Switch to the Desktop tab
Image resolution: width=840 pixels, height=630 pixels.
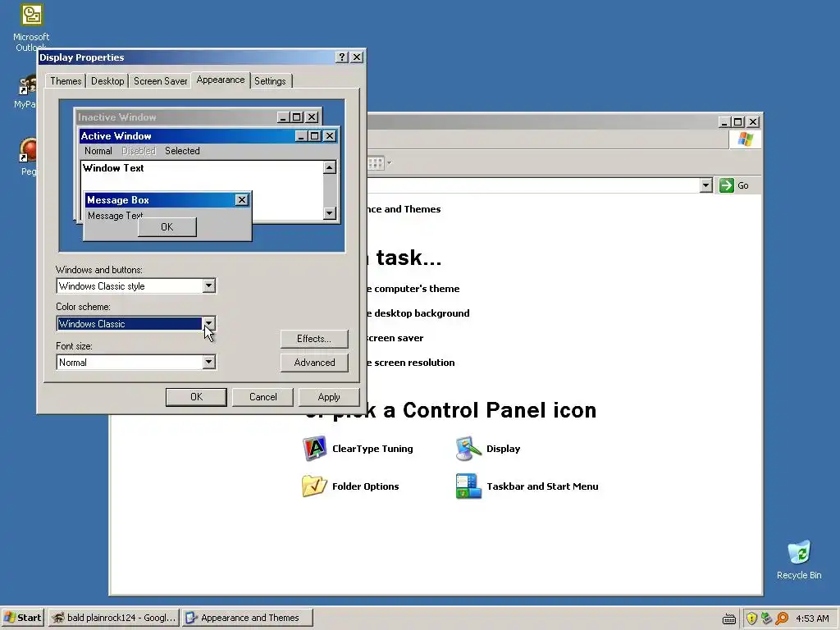point(107,81)
